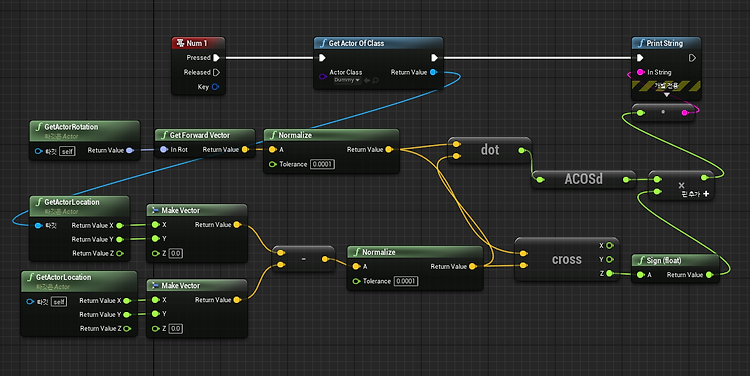Click the Released execution pin on Num 1
This screenshot has width=750, height=376.
[x=216, y=72]
